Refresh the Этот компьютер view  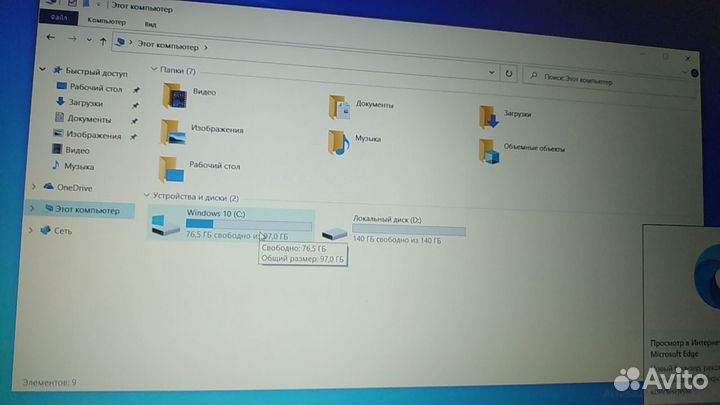[508, 73]
